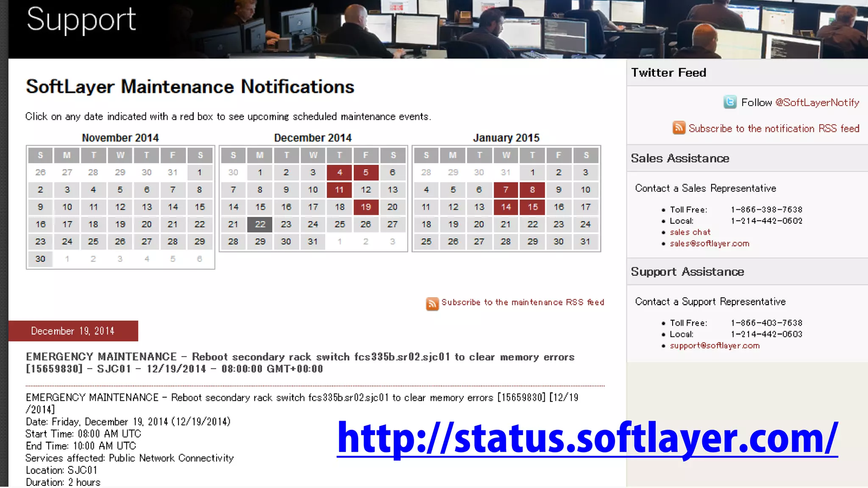Email support@softlayer.com
This screenshot has height=488, width=868.
[x=715, y=346]
